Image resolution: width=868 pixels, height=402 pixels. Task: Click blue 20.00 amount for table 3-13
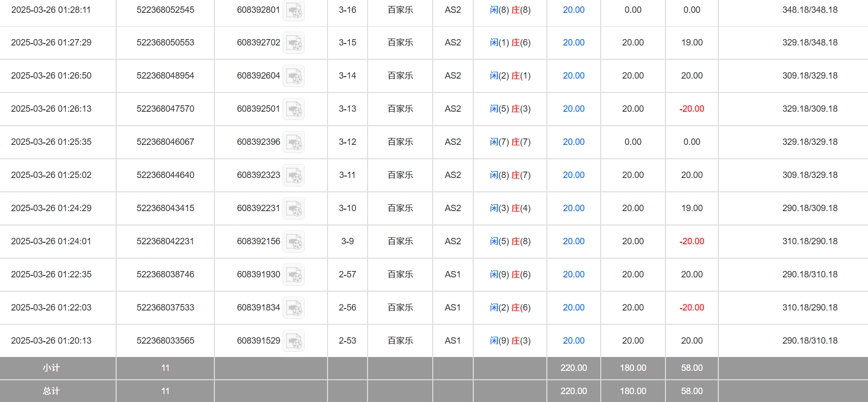click(x=574, y=109)
